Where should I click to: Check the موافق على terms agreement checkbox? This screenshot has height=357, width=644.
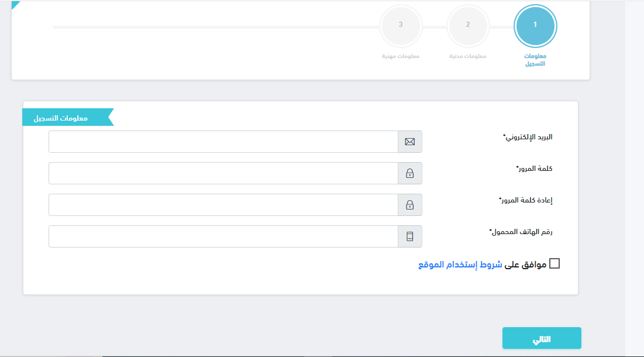(x=555, y=263)
